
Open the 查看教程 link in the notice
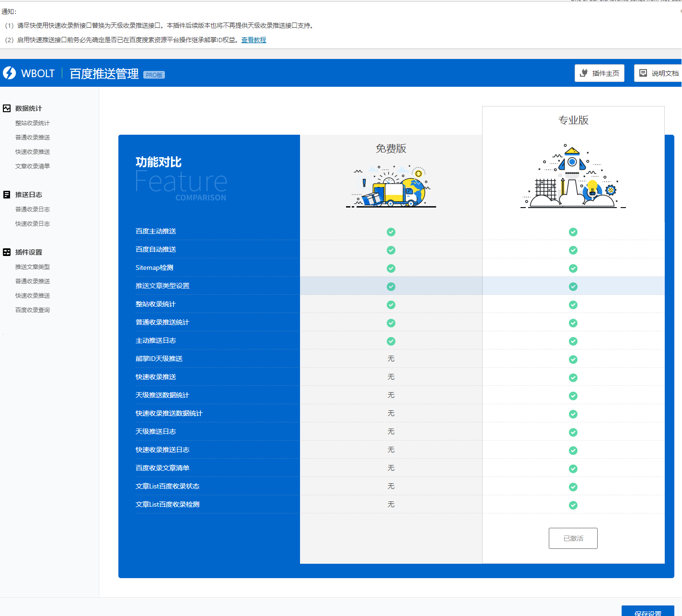[254, 40]
